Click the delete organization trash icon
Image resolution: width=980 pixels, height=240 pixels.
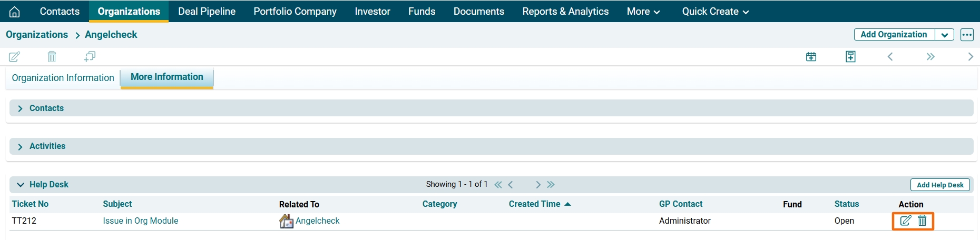[x=52, y=57]
